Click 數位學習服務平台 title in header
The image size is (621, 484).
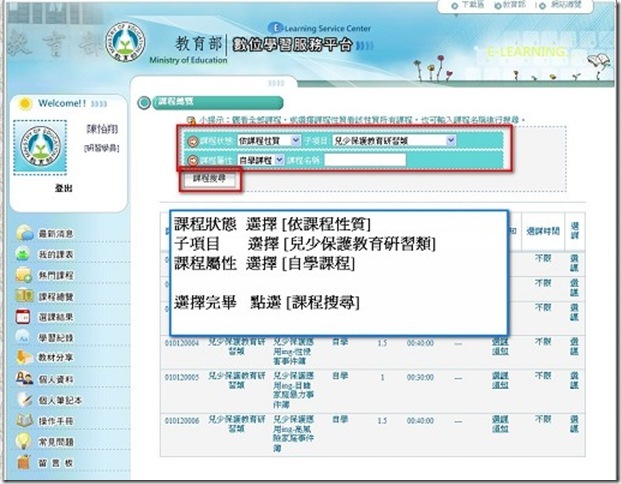292,45
